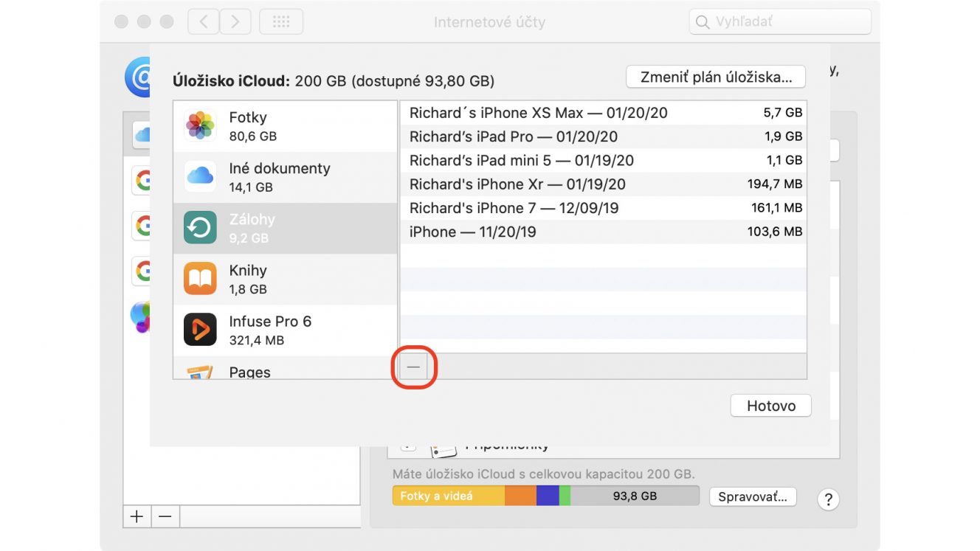
Task: Select the Iné dokumenty label
Action: point(280,168)
